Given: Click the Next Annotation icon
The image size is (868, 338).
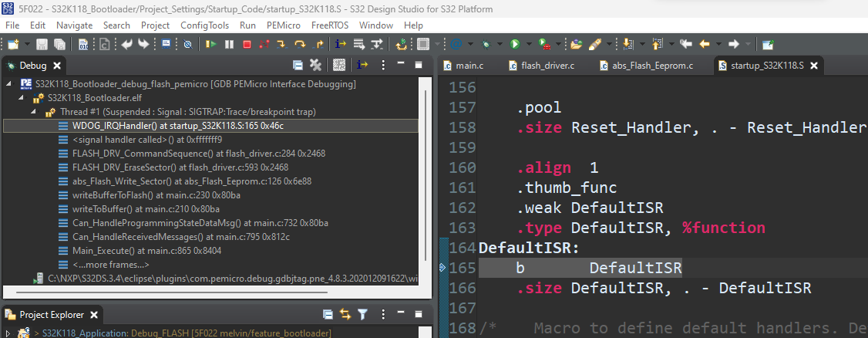Looking at the screenshot, I should tap(627, 44).
